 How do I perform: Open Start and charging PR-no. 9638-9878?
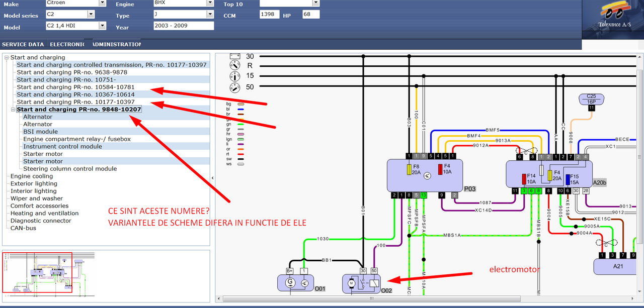tap(72, 72)
